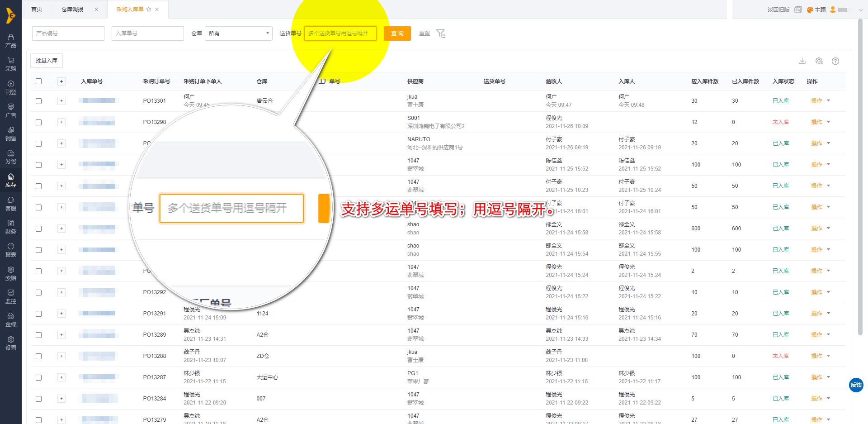Expand row PO13292 details
Viewport: 868px width, 424px height.
click(x=61, y=292)
